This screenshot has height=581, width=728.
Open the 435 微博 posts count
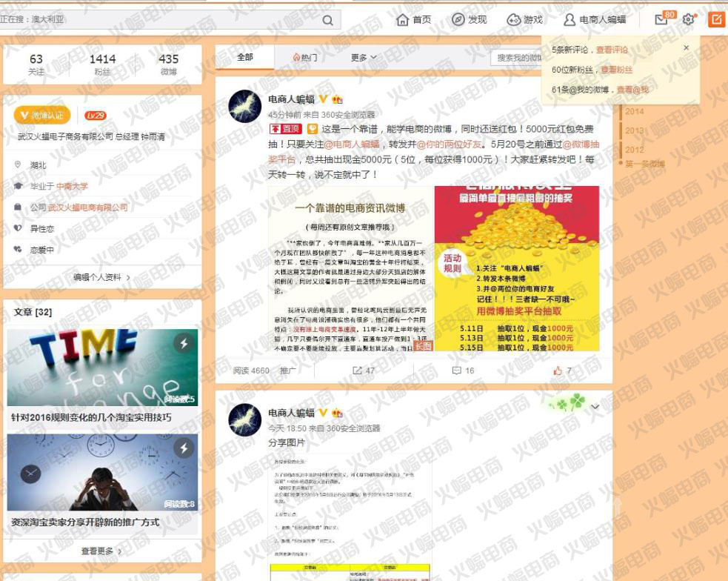coord(169,64)
